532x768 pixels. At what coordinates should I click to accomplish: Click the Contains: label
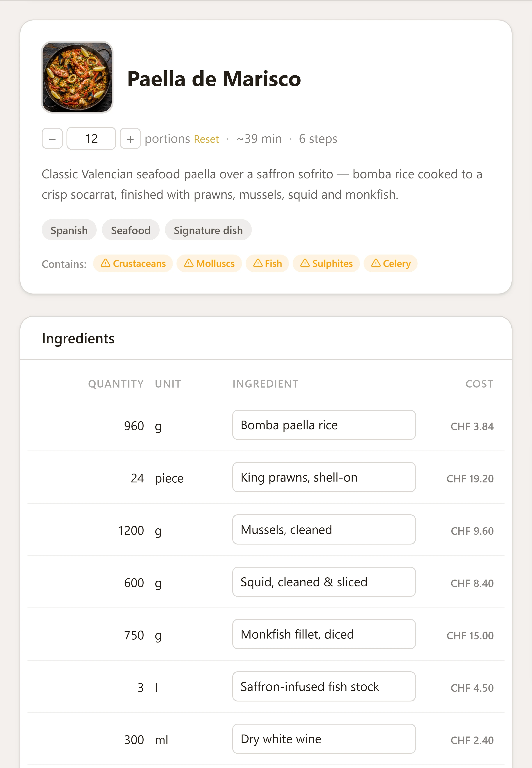[64, 264]
